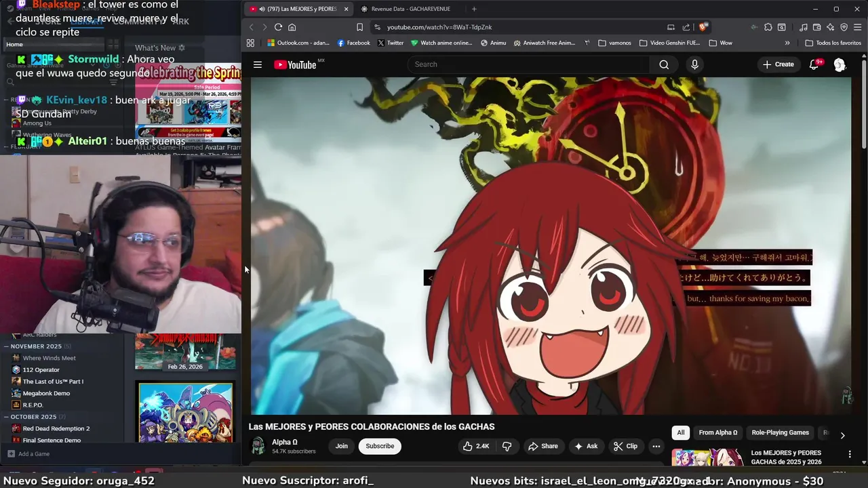This screenshot has width=868, height=488.
Task: Focus the YouTube search field
Action: click(x=529, y=64)
